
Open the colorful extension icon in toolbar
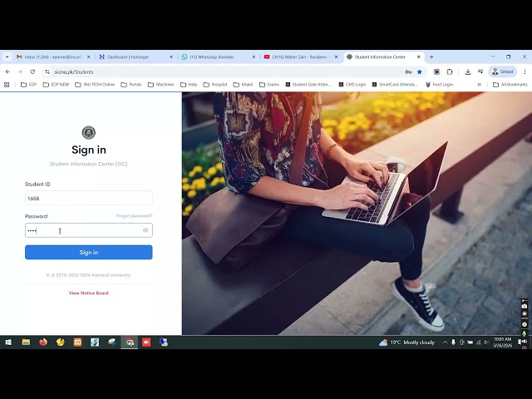pyautogui.click(x=437, y=72)
